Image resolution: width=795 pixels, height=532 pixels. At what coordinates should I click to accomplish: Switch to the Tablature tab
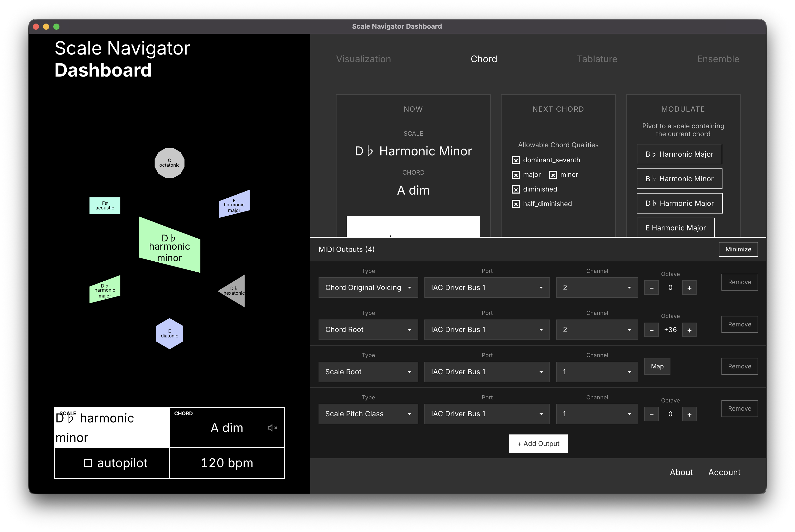coord(597,59)
